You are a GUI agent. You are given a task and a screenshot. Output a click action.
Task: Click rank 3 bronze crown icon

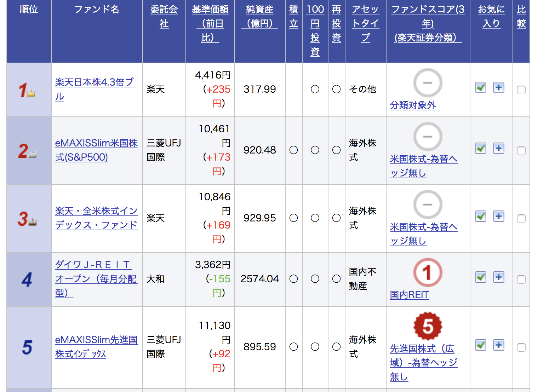tap(33, 222)
